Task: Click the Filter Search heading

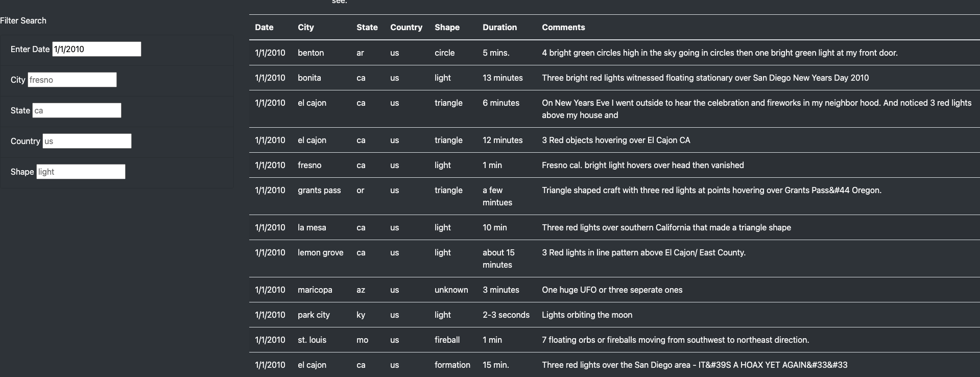Action: pyautogui.click(x=23, y=20)
